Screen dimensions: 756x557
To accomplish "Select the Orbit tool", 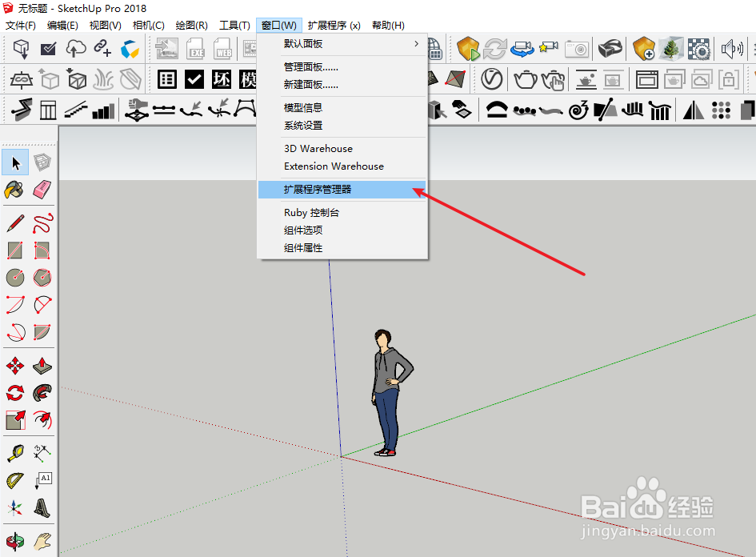I will [x=15, y=541].
